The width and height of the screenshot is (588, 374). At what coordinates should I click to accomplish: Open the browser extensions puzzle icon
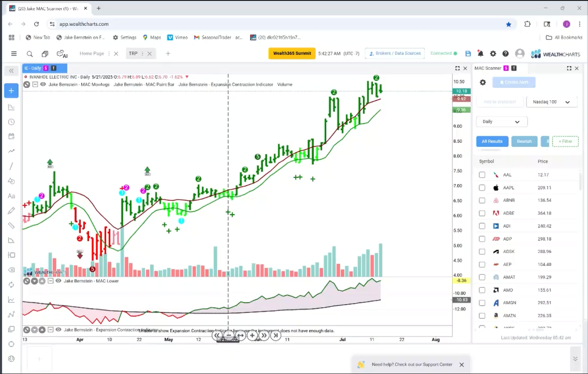pos(527,24)
